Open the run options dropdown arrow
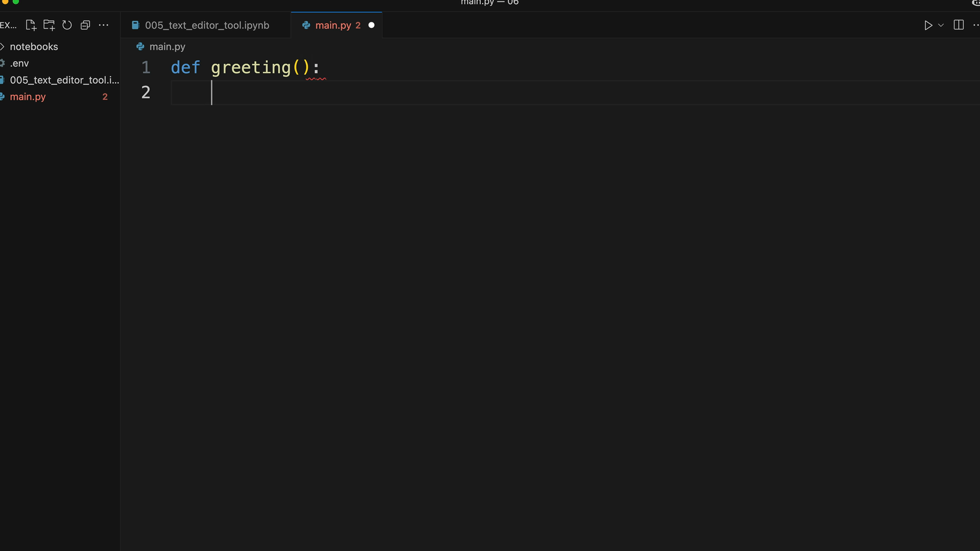 pos(941,25)
